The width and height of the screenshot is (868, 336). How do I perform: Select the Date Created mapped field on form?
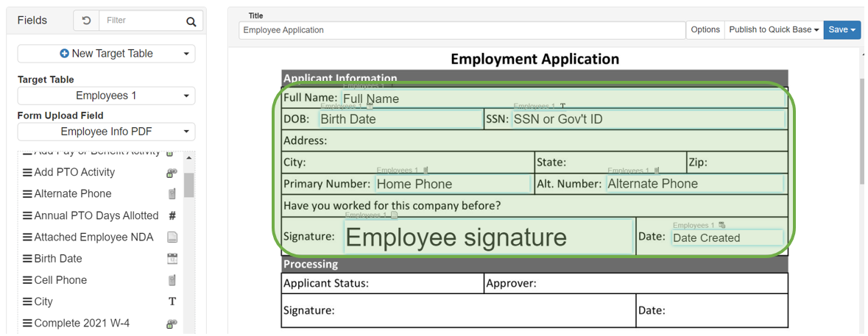(727, 238)
